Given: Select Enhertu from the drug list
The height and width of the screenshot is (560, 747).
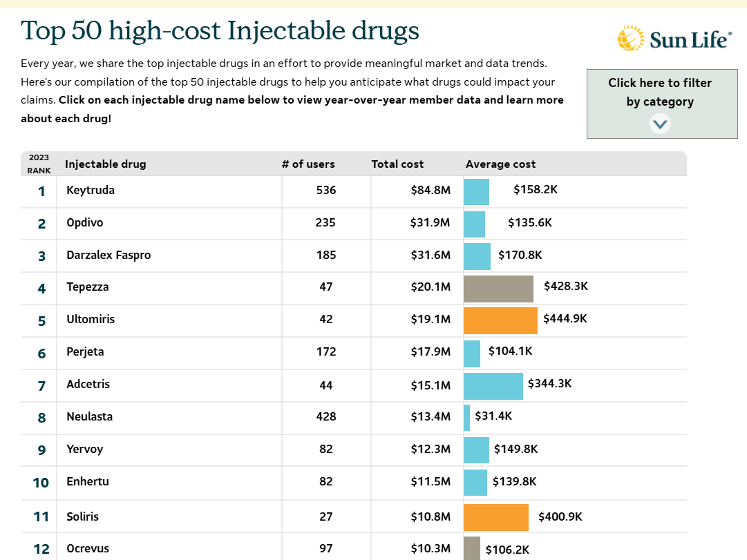Looking at the screenshot, I should (88, 481).
